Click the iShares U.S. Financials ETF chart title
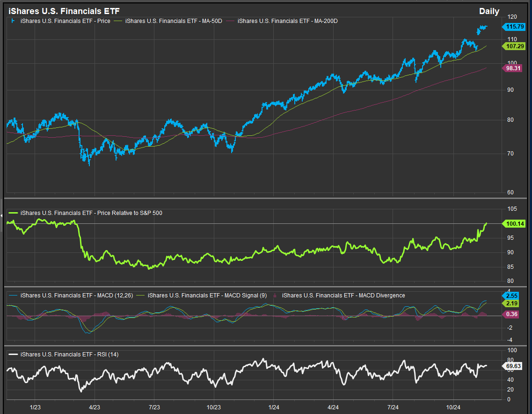532x414 pixels. [64, 11]
